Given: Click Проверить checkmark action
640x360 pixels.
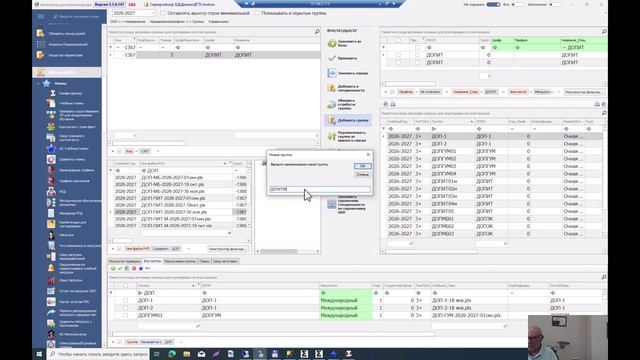Looking at the screenshot, I should coord(343,58).
